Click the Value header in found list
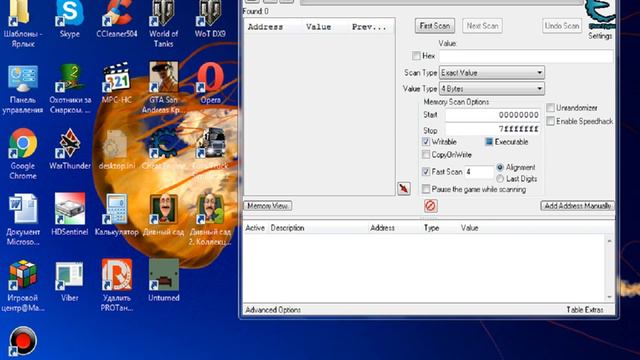Image resolution: width=640 pixels, height=360 pixels. click(318, 27)
